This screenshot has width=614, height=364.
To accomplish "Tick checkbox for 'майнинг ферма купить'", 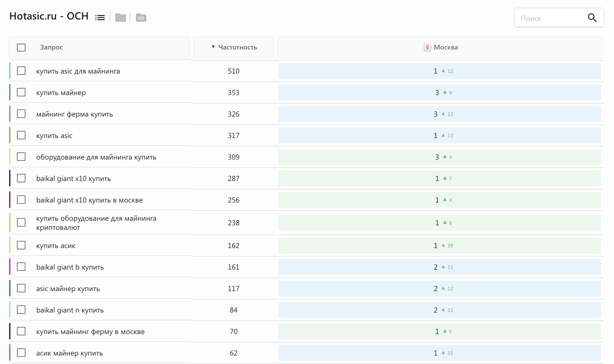I will (x=21, y=114).
